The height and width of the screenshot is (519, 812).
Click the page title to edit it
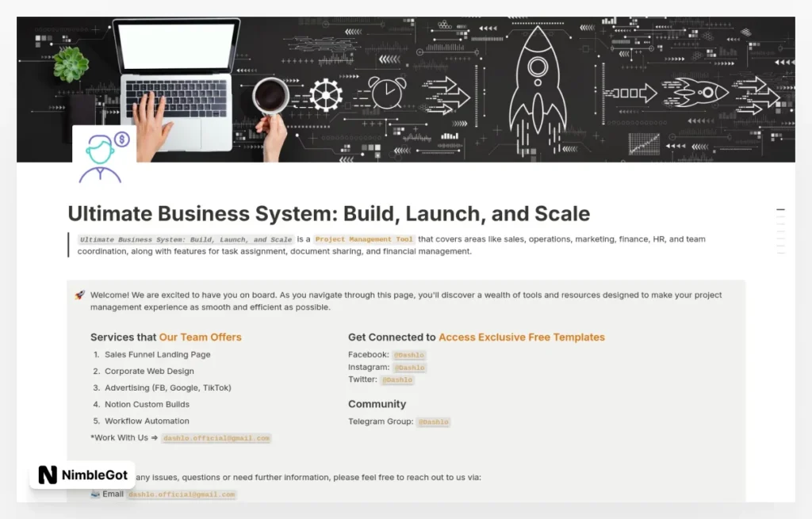point(328,213)
